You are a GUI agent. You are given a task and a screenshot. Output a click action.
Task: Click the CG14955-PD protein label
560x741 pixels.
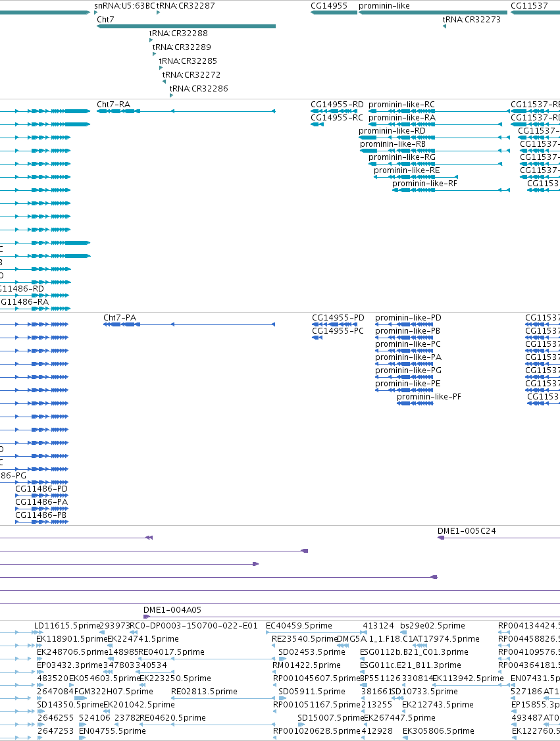click(x=338, y=318)
